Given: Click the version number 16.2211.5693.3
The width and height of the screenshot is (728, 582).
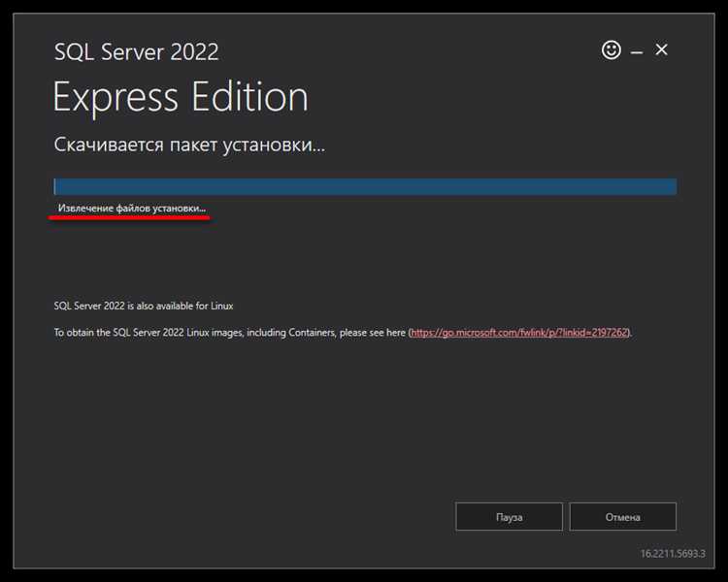Looking at the screenshot, I should click(x=673, y=554).
